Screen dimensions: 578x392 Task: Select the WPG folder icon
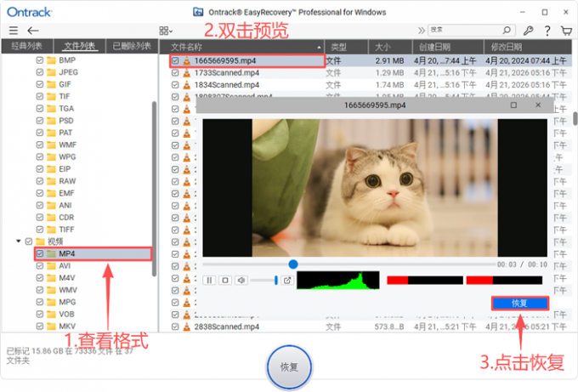coord(51,157)
